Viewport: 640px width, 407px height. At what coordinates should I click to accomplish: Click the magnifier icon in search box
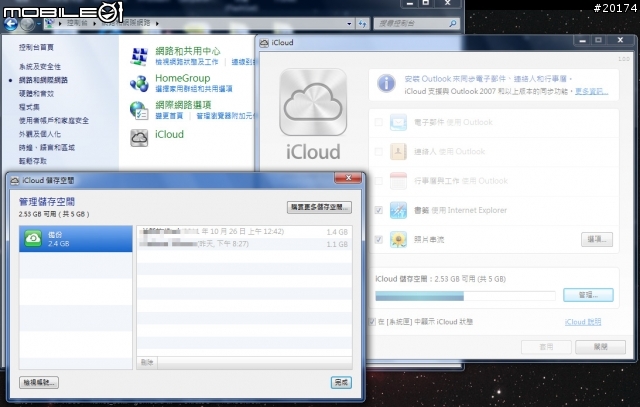click(x=452, y=24)
